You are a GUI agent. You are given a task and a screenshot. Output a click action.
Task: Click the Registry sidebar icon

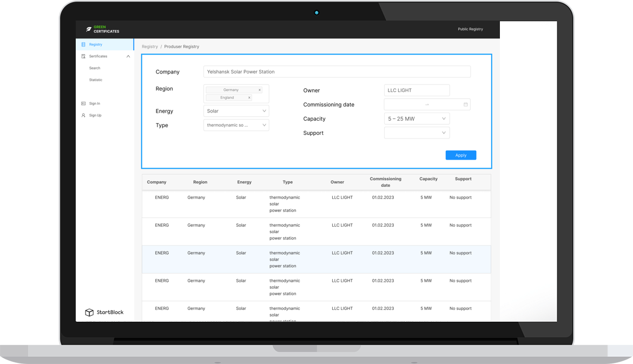pos(83,44)
